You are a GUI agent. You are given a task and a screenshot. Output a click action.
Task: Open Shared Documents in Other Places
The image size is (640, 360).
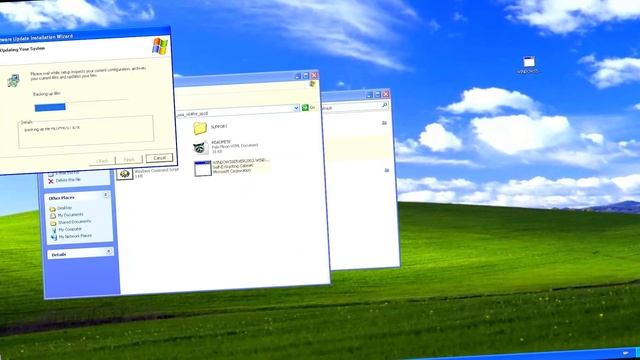pyautogui.click(x=74, y=222)
